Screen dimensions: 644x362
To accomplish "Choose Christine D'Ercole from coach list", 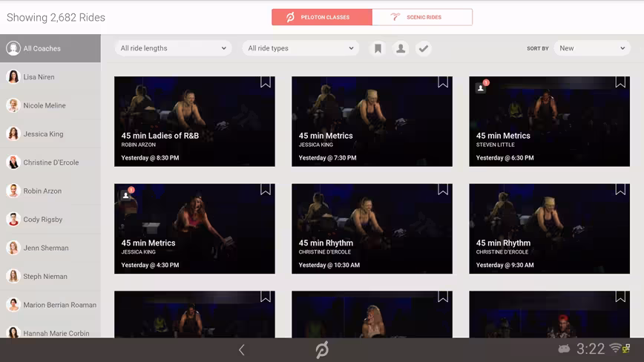I will click(50, 162).
